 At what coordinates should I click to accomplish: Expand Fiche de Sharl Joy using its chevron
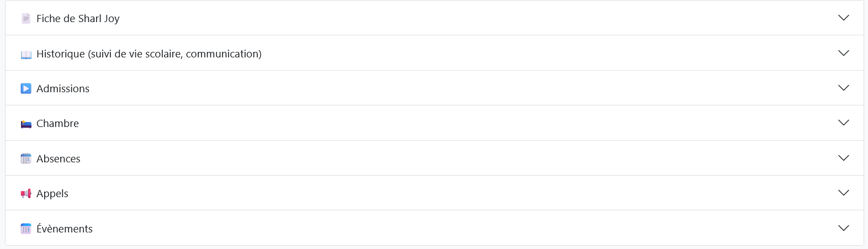pyautogui.click(x=843, y=18)
